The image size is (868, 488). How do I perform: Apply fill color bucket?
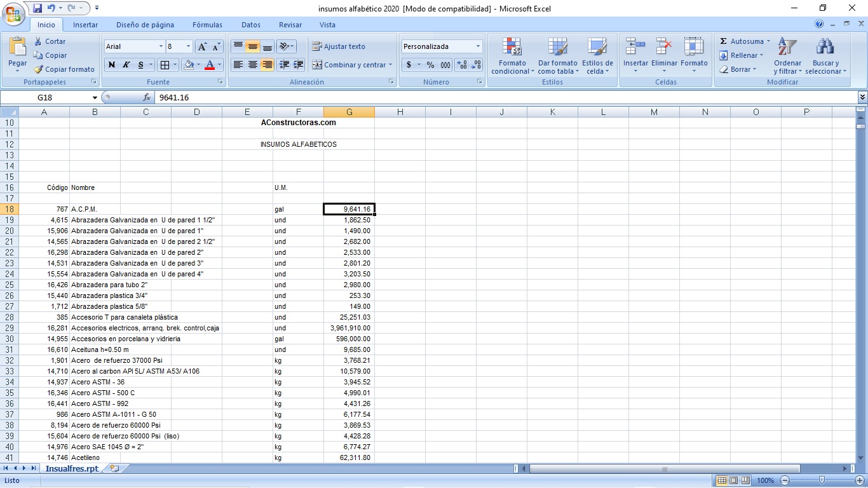188,65
